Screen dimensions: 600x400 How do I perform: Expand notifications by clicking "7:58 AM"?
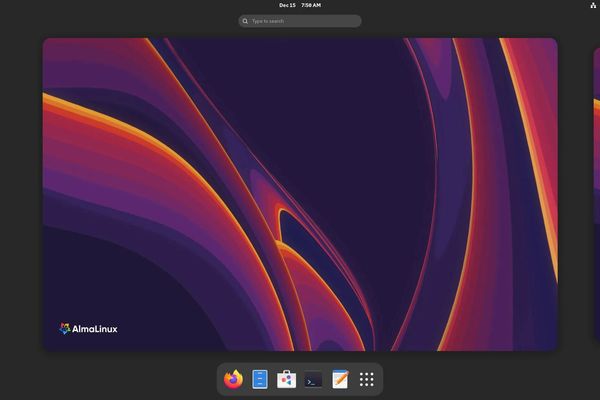tap(311, 5)
